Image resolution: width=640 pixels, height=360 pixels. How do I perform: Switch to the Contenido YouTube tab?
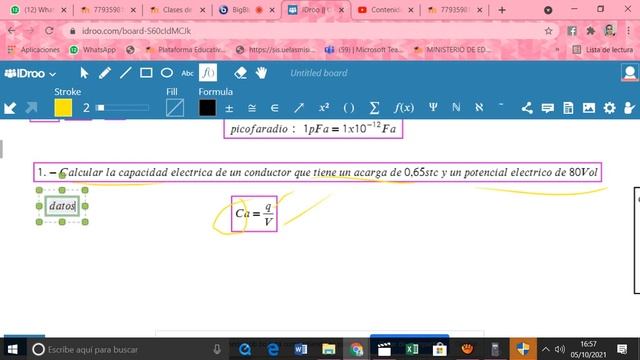pyautogui.click(x=386, y=10)
